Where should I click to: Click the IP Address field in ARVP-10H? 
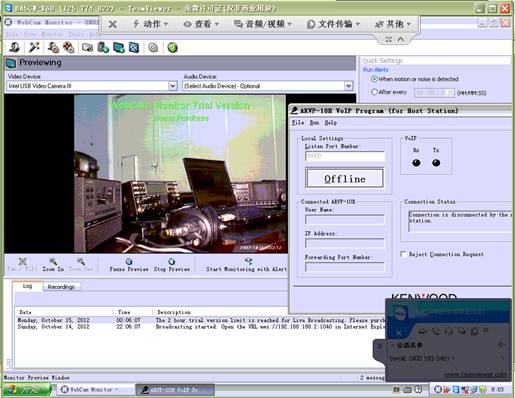[x=345, y=243]
